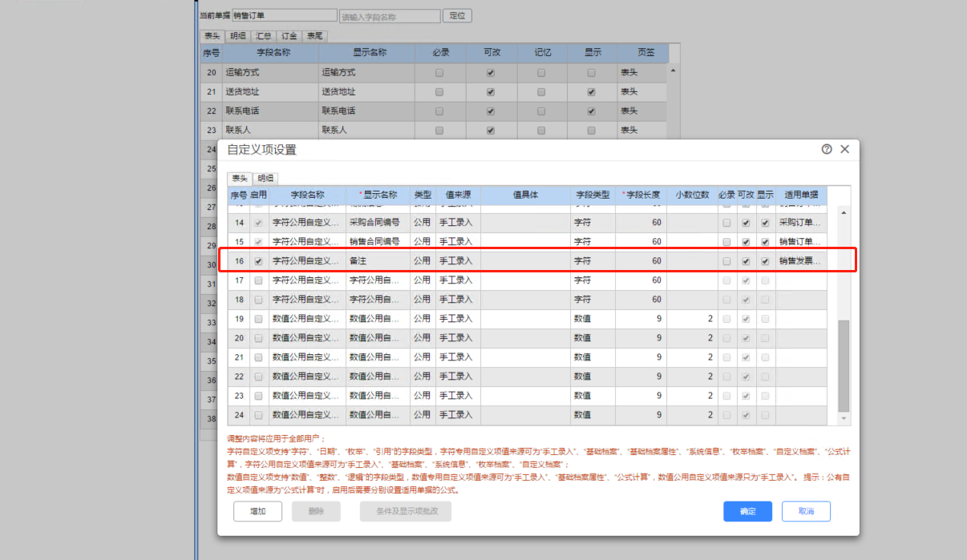Click dialog 适用单据 column header

pos(801,195)
